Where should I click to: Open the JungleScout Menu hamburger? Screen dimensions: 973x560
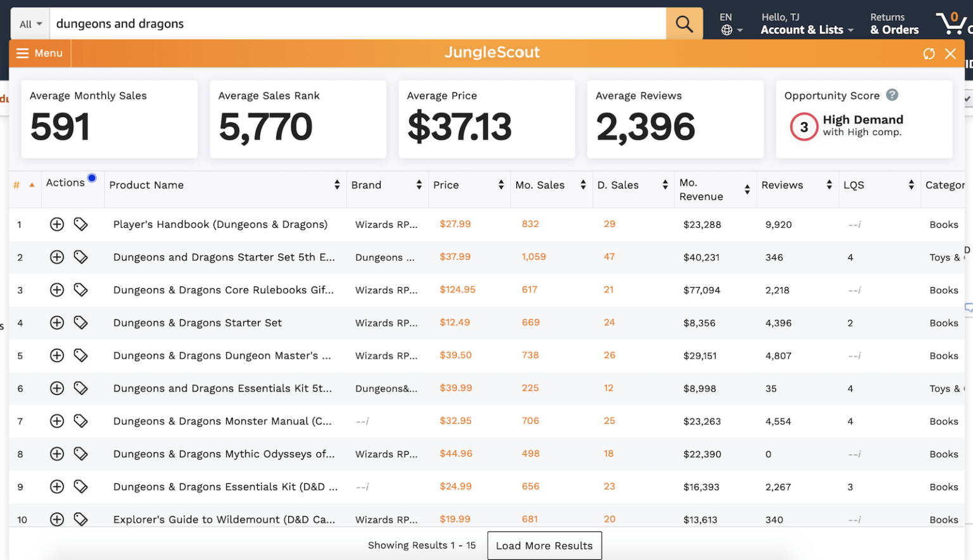pos(39,53)
